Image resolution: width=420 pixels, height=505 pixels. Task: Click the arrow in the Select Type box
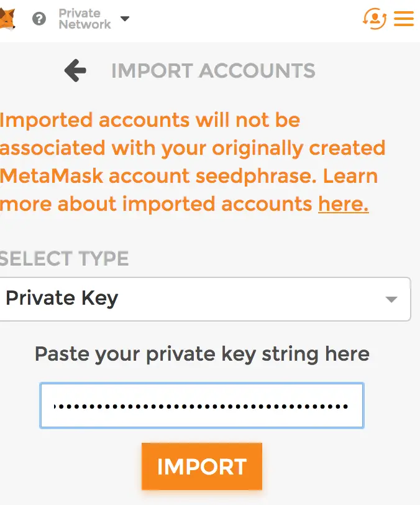391,299
